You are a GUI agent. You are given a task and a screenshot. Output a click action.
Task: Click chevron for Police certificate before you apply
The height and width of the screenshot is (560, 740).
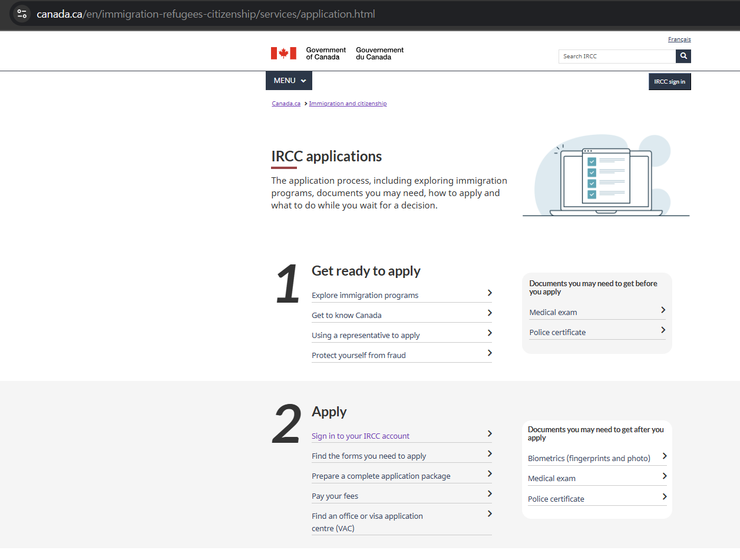663,330
